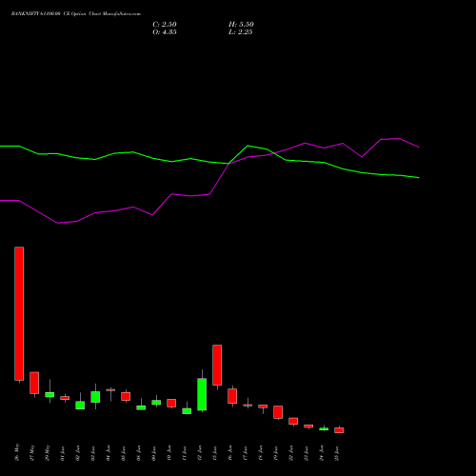Select the last red candle for 25 Jun
Image resolution: width=476 pixels, height=476 pixels.
coord(339,430)
